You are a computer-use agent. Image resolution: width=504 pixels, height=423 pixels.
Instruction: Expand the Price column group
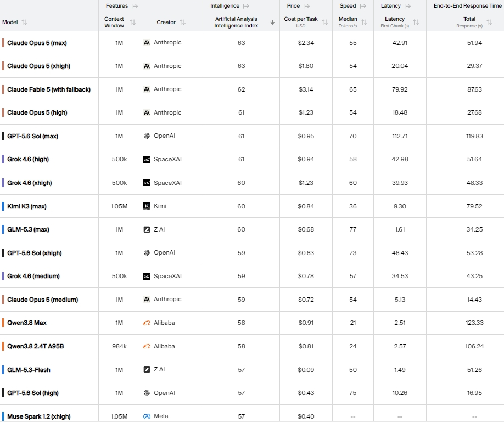(x=307, y=6)
